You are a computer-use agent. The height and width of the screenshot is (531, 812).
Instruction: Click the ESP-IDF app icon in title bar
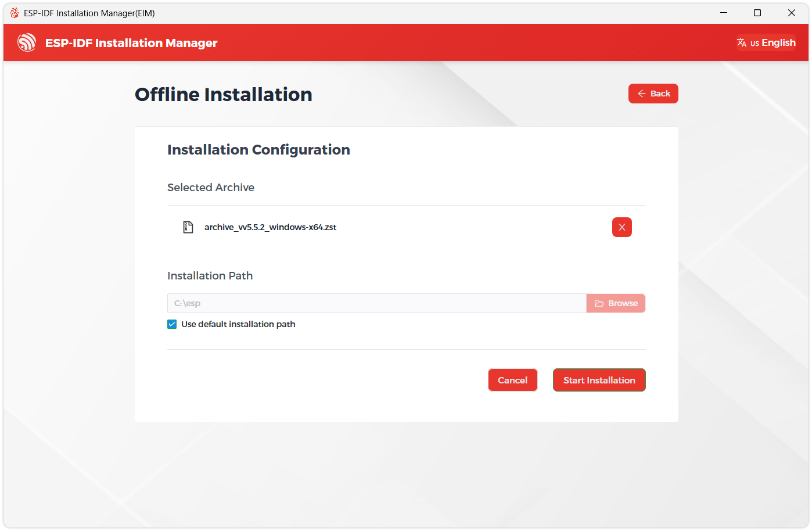coord(15,13)
